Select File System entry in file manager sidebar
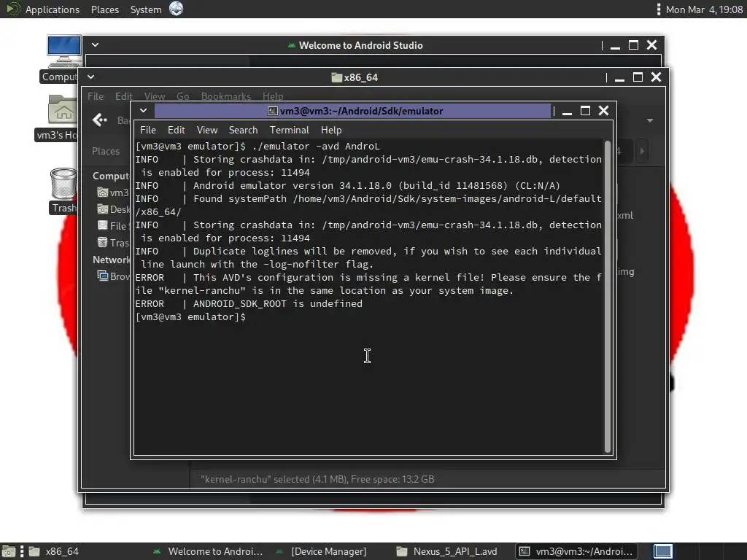Screen dimensions: 747x560 [113, 226]
